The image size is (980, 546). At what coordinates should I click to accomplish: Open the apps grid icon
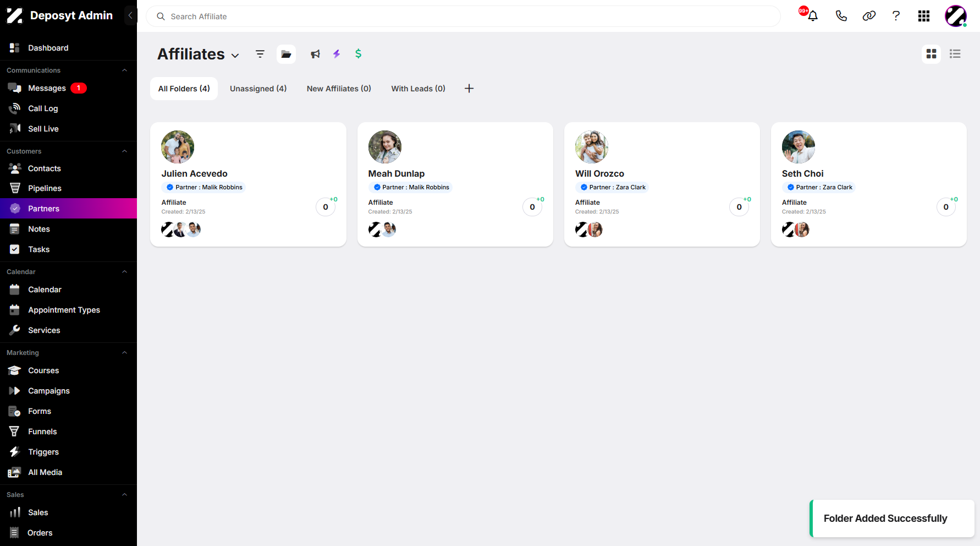tap(924, 16)
